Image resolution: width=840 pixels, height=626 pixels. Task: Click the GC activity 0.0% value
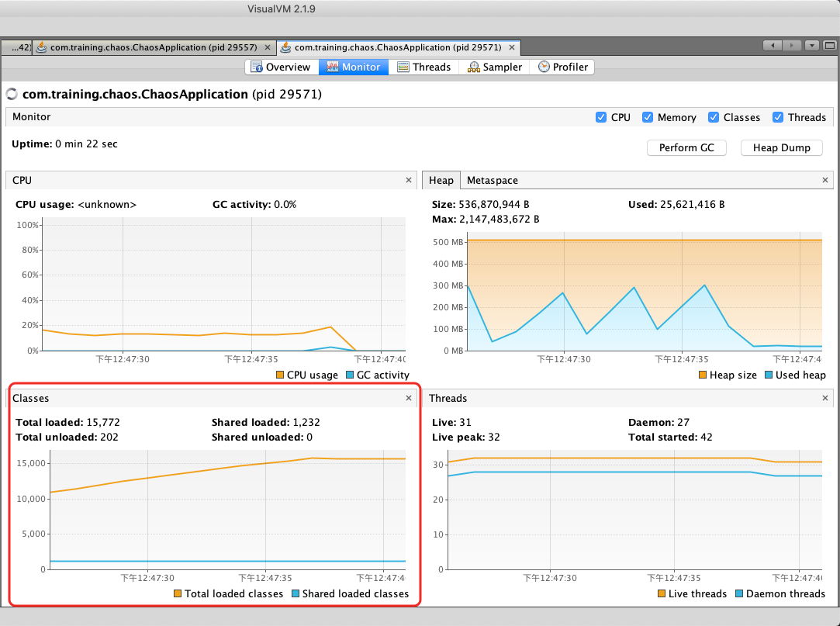(x=285, y=204)
